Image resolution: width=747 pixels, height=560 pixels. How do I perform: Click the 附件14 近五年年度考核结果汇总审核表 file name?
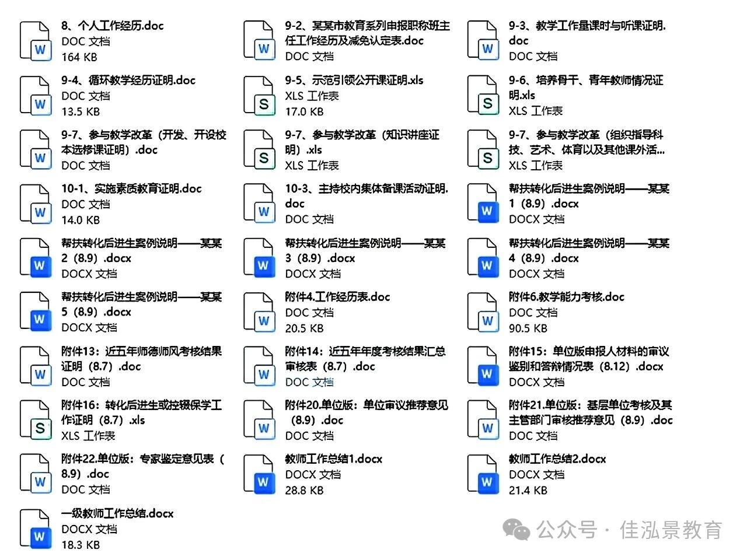tap(365, 359)
